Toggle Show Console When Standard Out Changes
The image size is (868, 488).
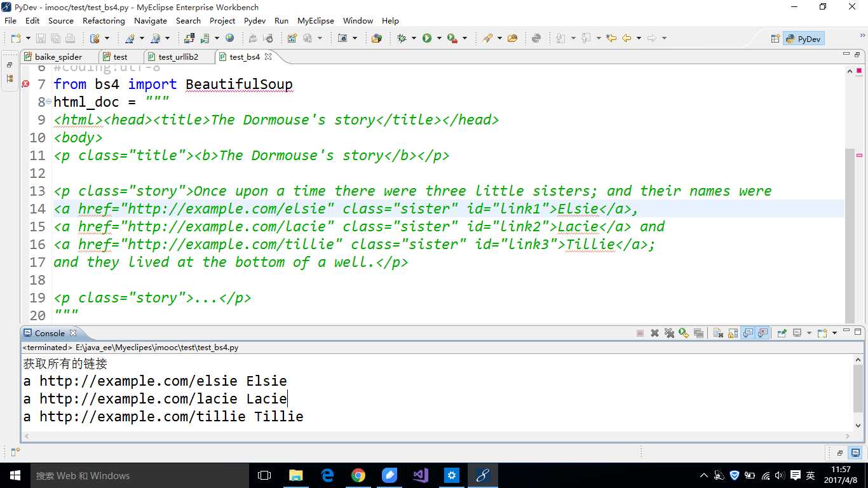click(748, 333)
